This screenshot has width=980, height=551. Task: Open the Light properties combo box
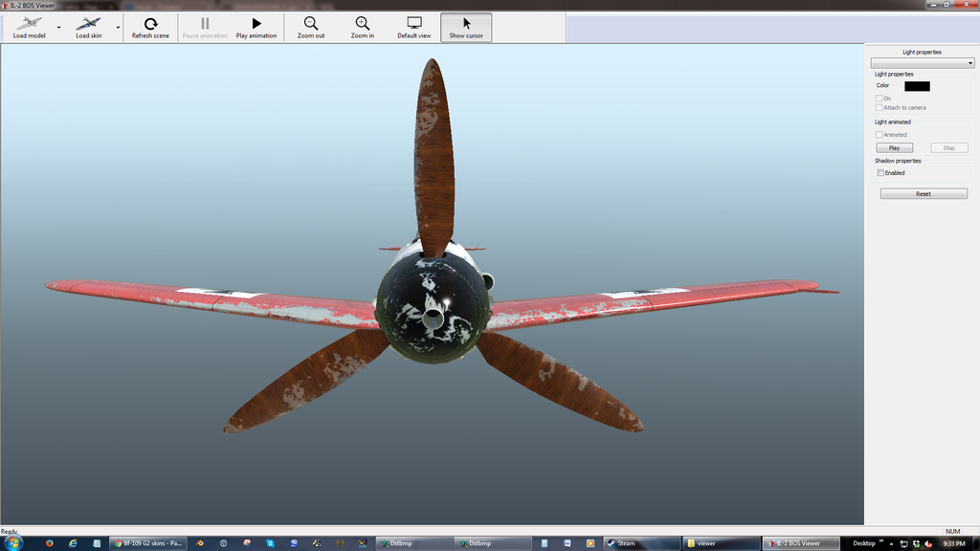click(x=922, y=63)
